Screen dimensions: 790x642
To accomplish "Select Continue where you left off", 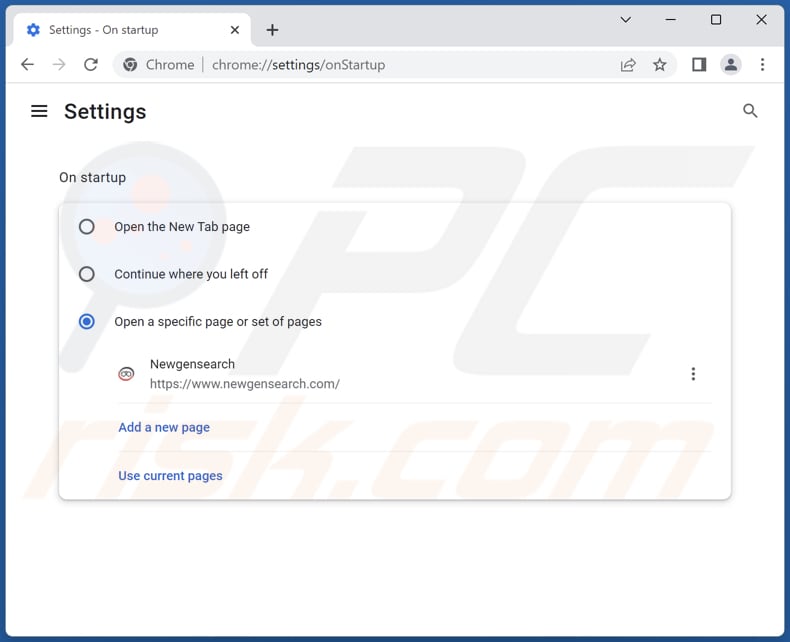I will coord(87,274).
